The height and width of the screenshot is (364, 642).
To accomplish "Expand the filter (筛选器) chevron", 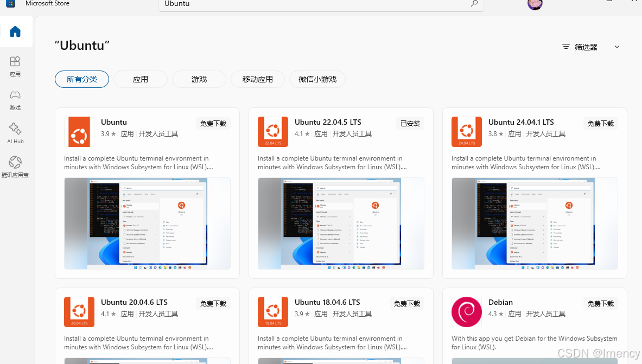I will coord(617,47).
